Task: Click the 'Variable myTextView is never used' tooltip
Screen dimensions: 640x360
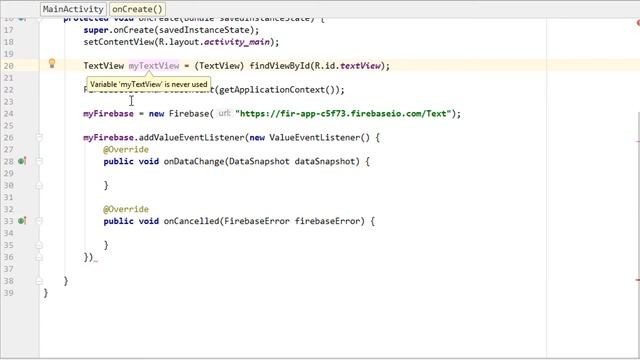Action: tap(149, 84)
